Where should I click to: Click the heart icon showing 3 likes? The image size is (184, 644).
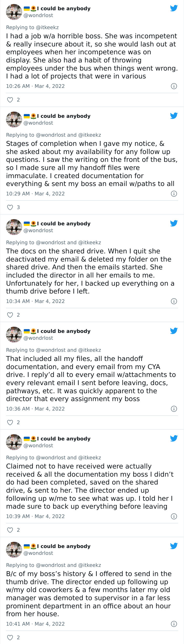(10, 207)
